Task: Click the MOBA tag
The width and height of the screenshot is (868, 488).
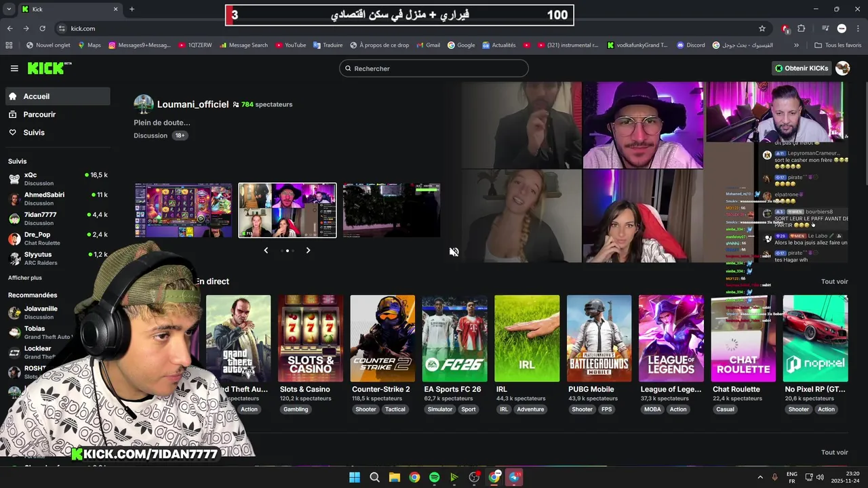Action: point(652,409)
